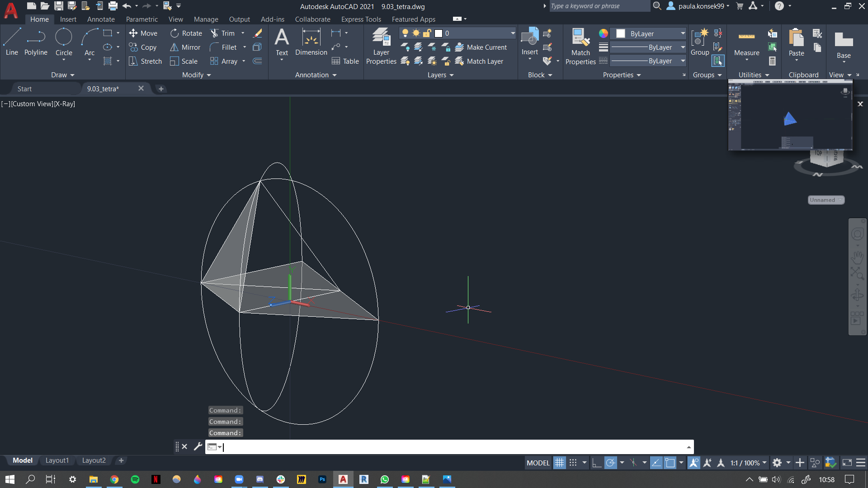Activate the Scale command

click(x=184, y=61)
